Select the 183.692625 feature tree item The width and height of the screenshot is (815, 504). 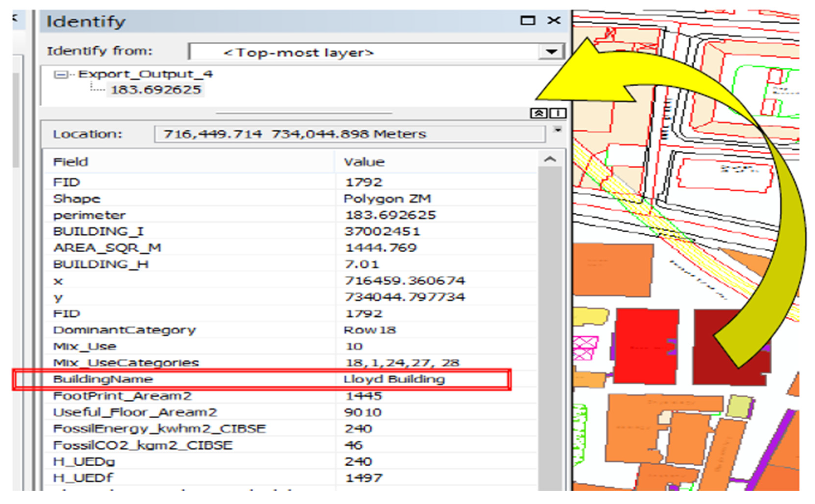click(x=156, y=90)
